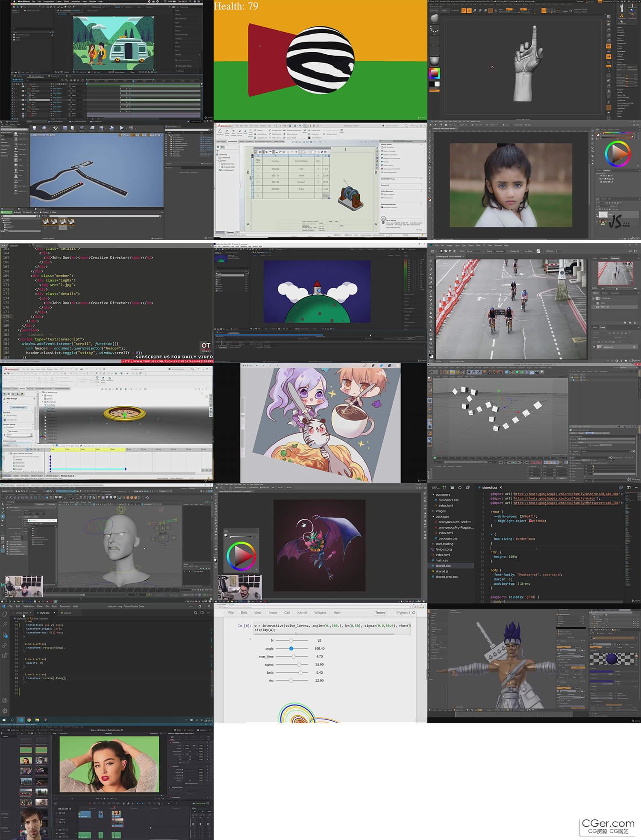Open Manage gear in style.css VS Code
The width and height of the screenshot is (641, 840).
5,711
